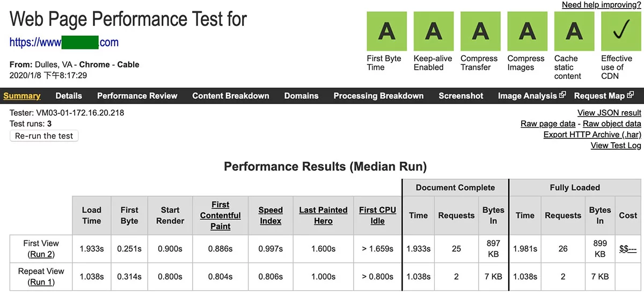Image resolution: width=644 pixels, height=293 pixels.
Task: Open the First View Run 2 link
Action: coord(41,254)
